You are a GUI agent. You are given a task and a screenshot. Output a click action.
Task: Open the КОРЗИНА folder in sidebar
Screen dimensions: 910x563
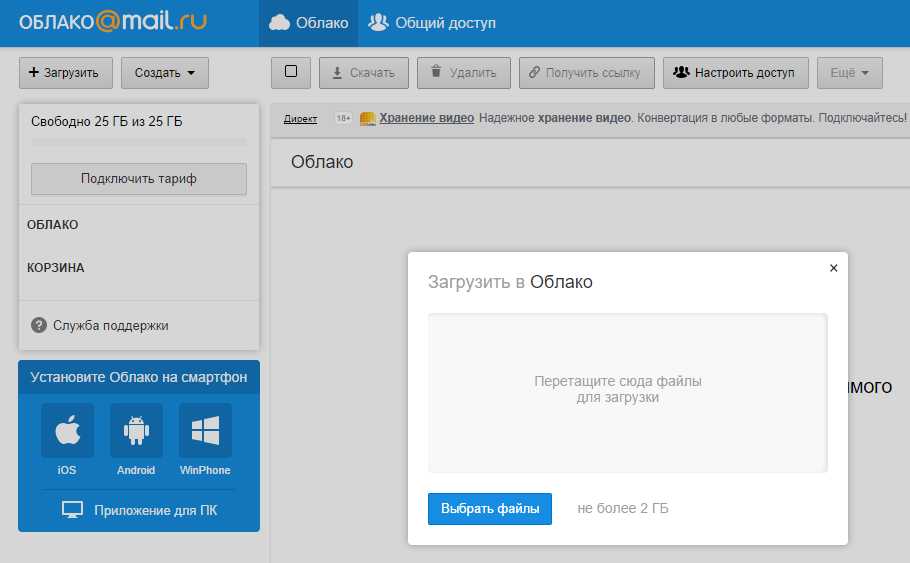click(x=56, y=268)
